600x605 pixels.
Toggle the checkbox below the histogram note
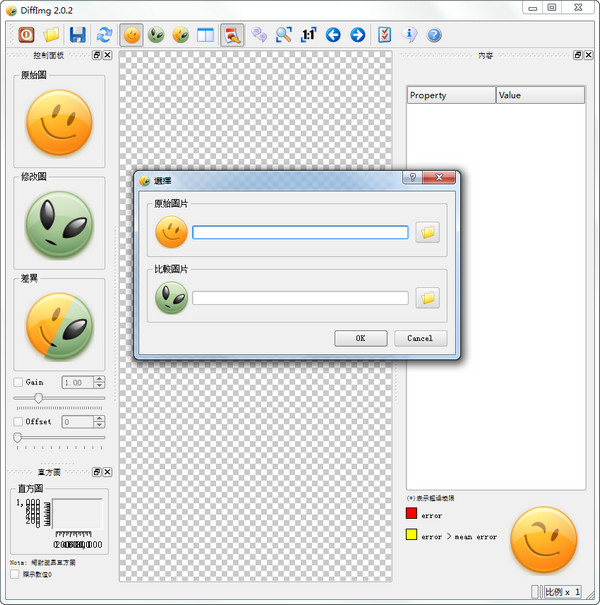tap(14, 574)
